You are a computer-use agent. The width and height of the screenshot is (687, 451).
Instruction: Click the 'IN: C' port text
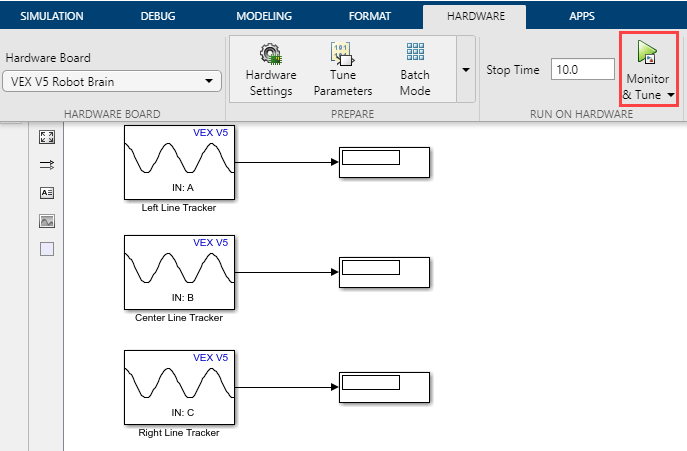point(183,412)
